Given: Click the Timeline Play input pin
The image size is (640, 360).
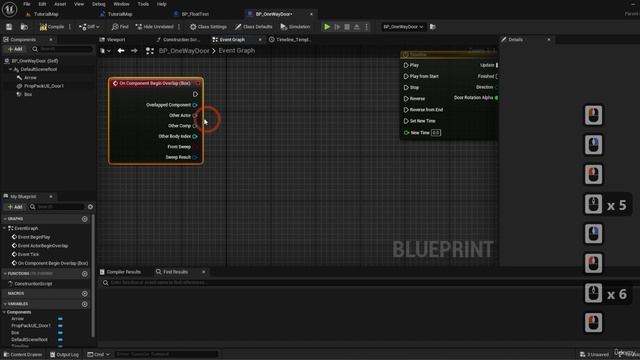Looking at the screenshot, I should tap(406, 65).
